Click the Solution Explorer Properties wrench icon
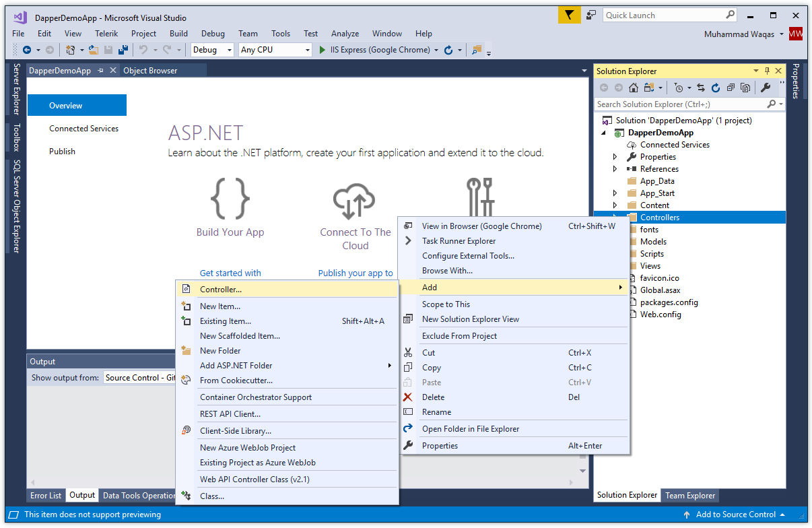The image size is (812, 528). 766,88
